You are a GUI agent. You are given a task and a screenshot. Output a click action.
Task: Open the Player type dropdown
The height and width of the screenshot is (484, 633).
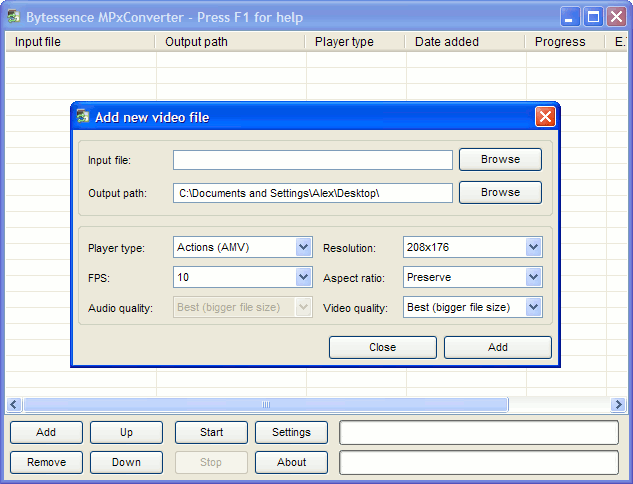pyautogui.click(x=304, y=247)
